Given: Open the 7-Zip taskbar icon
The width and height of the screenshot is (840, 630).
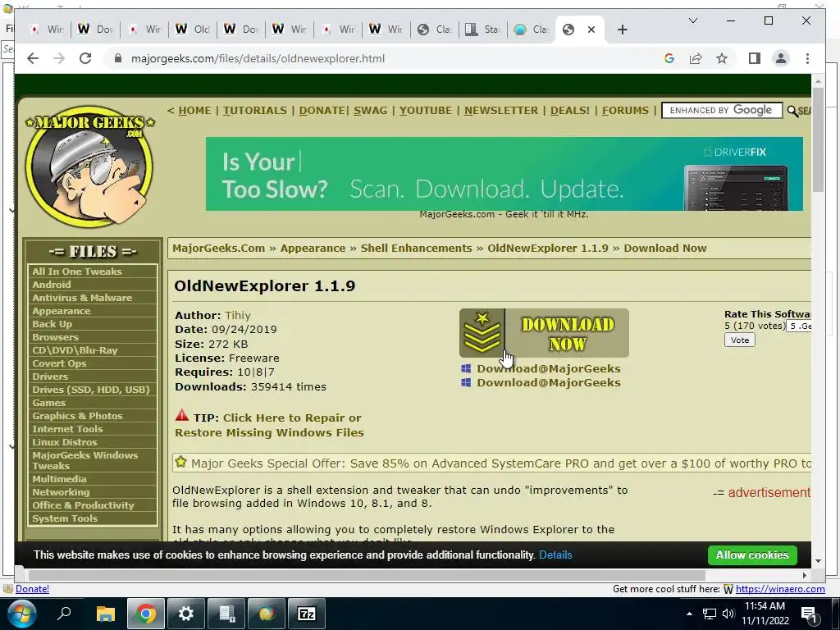Looking at the screenshot, I should (x=307, y=614).
